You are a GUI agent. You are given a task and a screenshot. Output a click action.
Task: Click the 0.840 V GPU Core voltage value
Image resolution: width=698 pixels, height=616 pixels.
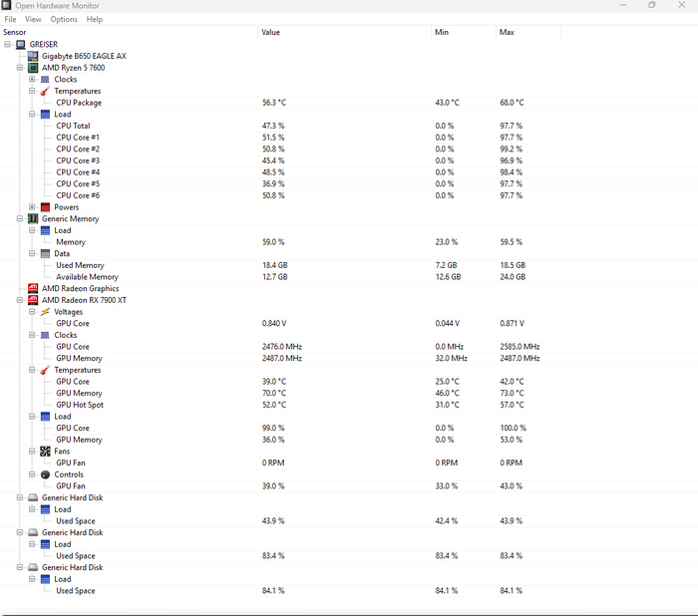(x=274, y=324)
